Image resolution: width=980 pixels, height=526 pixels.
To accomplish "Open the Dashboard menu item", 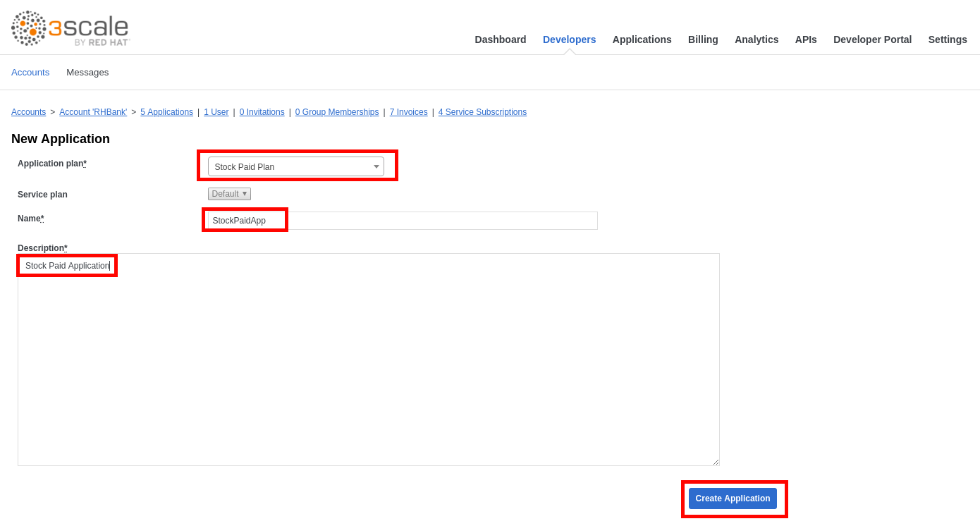I will tap(500, 39).
